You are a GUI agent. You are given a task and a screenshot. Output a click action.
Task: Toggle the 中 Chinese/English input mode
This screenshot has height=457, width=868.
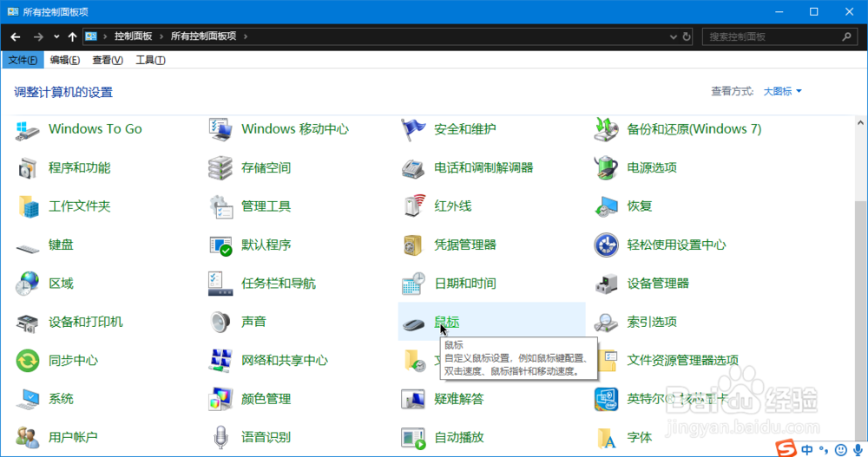point(807,450)
